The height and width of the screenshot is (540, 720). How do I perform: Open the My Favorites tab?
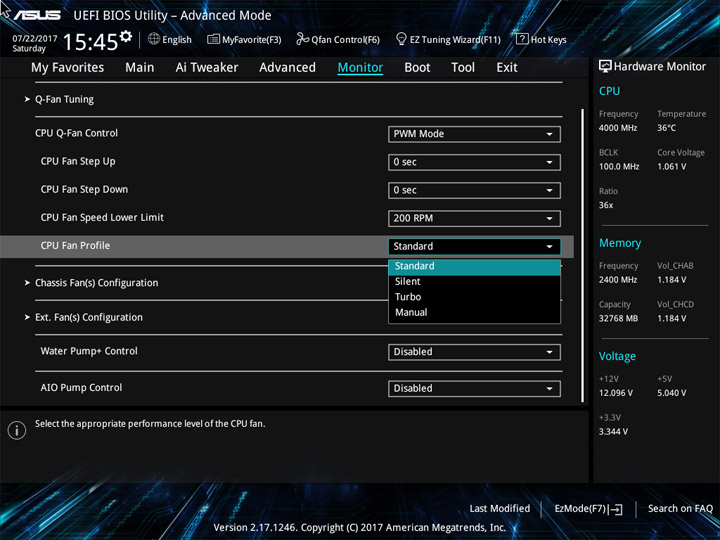coord(68,68)
